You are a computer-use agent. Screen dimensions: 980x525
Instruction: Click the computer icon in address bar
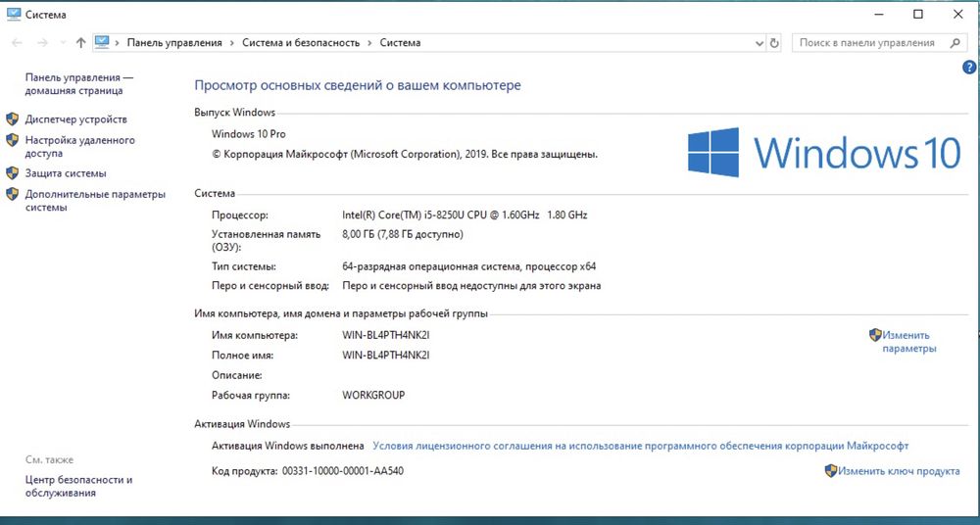click(102, 42)
